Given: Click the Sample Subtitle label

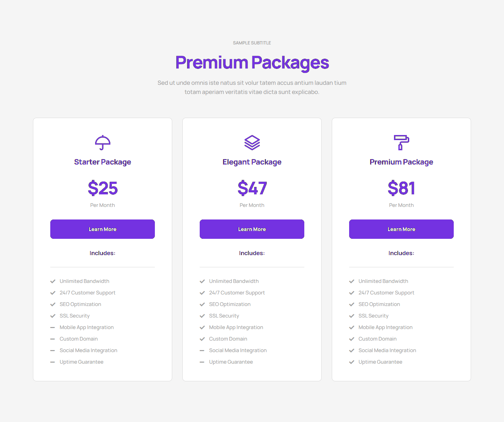Looking at the screenshot, I should [x=252, y=43].
